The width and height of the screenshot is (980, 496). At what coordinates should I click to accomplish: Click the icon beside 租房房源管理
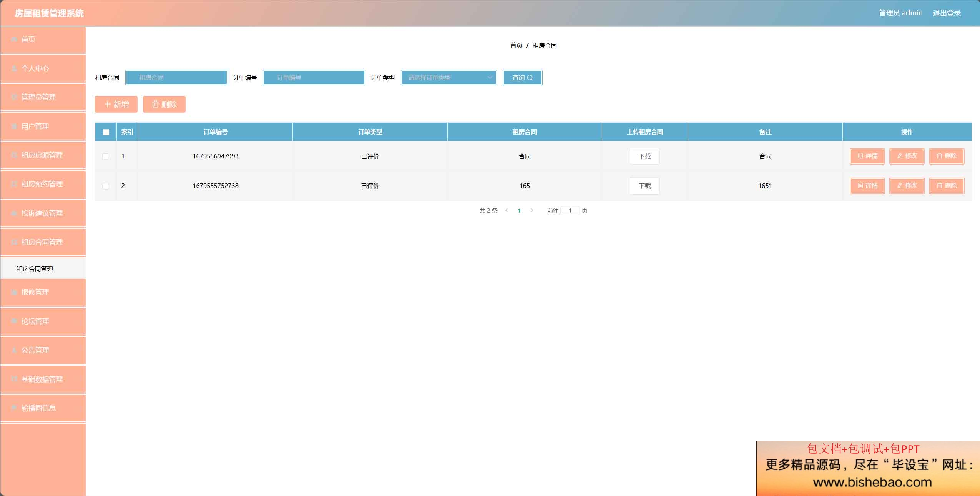pyautogui.click(x=14, y=155)
